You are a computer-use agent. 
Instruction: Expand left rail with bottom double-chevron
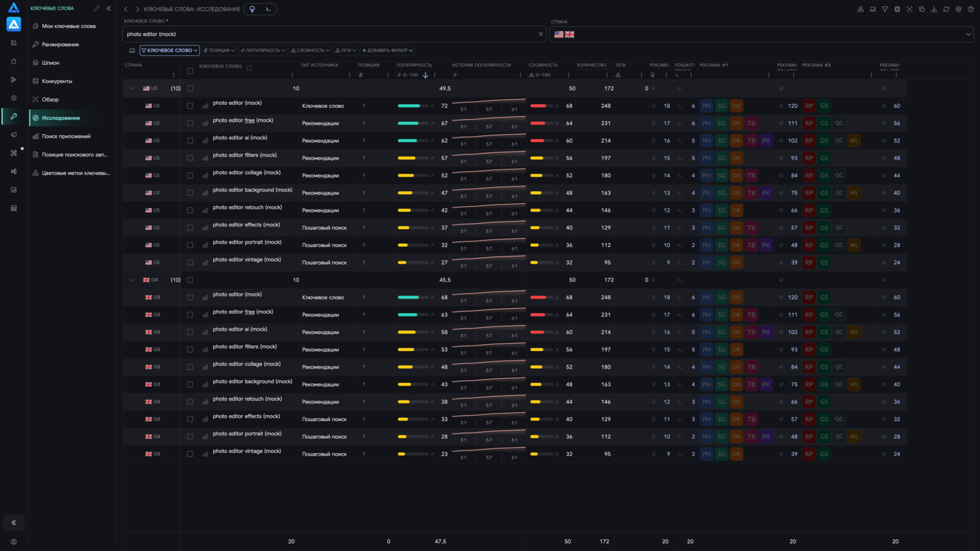click(14, 522)
